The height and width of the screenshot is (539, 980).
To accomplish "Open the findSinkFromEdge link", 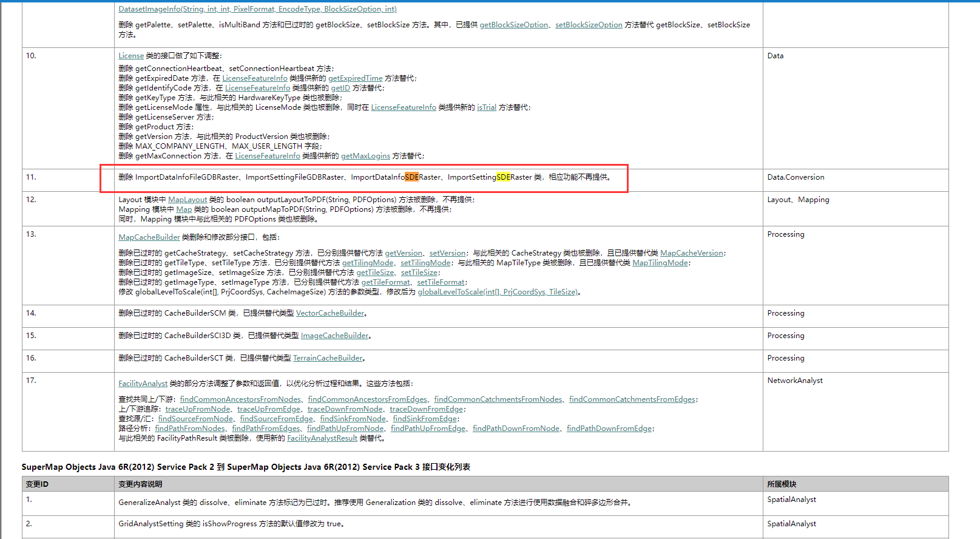I will (425, 419).
